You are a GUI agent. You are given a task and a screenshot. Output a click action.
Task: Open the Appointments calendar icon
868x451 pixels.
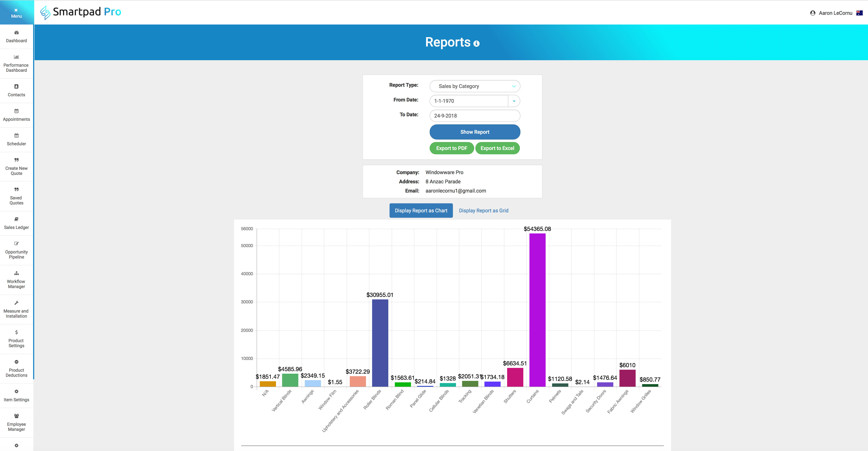[16, 111]
